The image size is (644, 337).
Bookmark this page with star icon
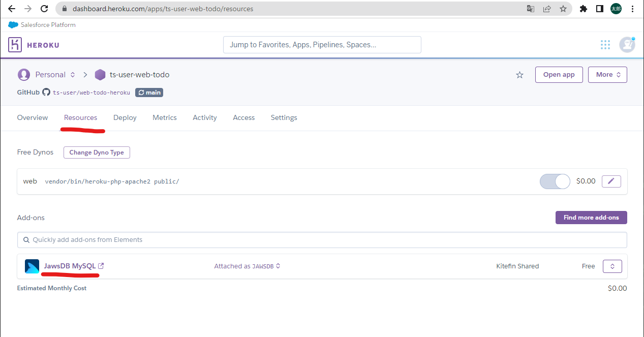point(563,9)
